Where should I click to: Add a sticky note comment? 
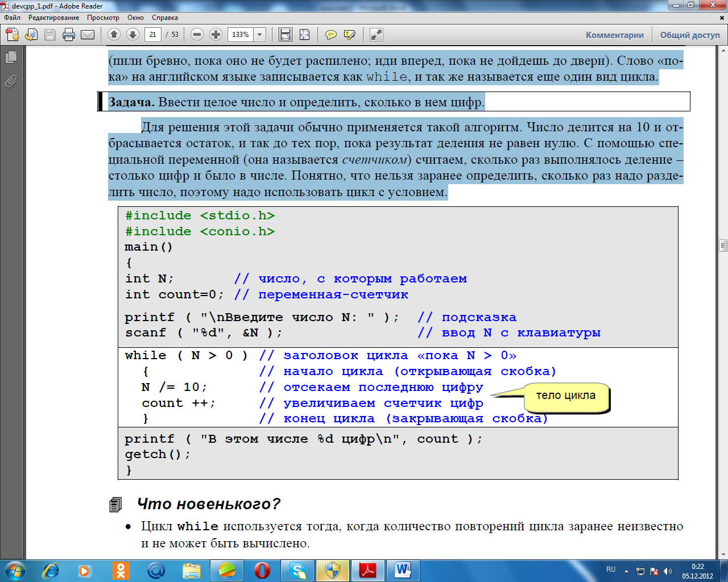click(x=330, y=35)
